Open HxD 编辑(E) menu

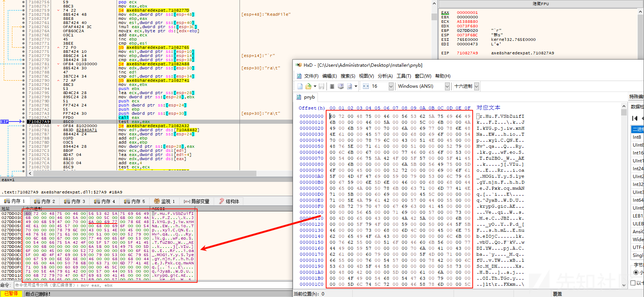tap(329, 76)
